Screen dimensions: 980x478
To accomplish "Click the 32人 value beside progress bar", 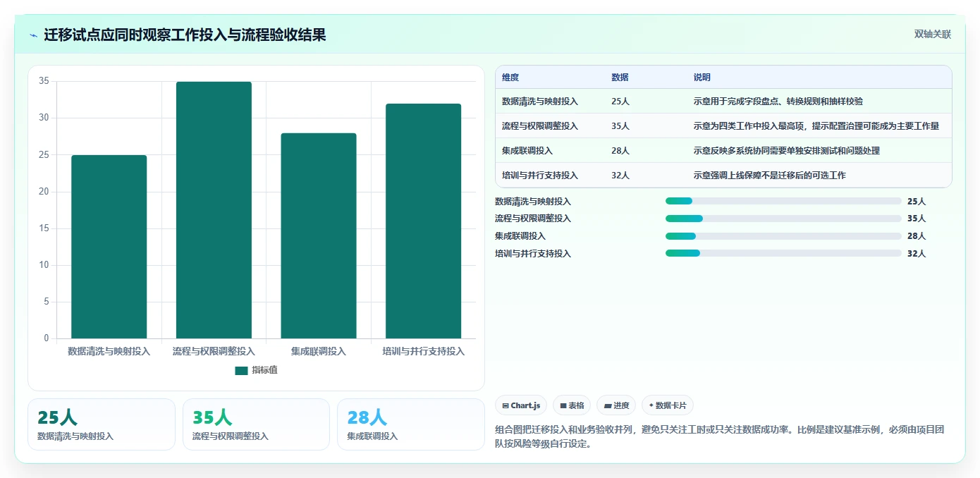I will [x=917, y=254].
